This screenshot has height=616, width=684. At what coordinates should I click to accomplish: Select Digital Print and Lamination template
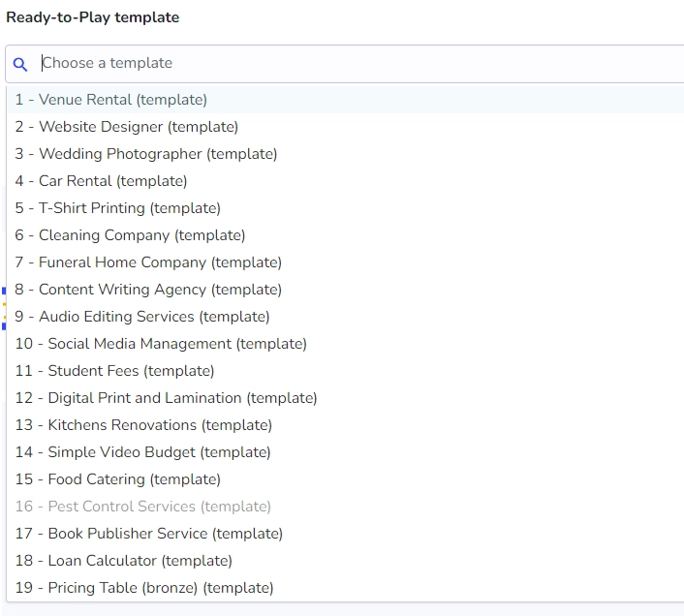click(346, 397)
